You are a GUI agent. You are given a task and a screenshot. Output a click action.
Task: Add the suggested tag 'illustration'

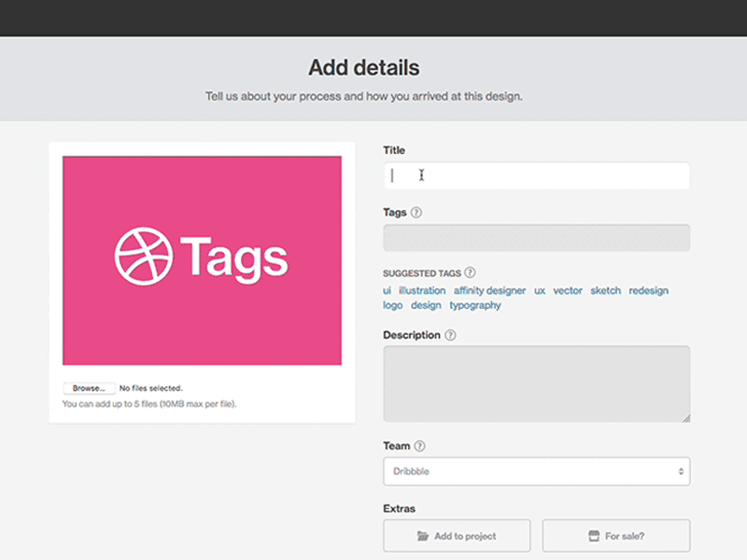422,290
